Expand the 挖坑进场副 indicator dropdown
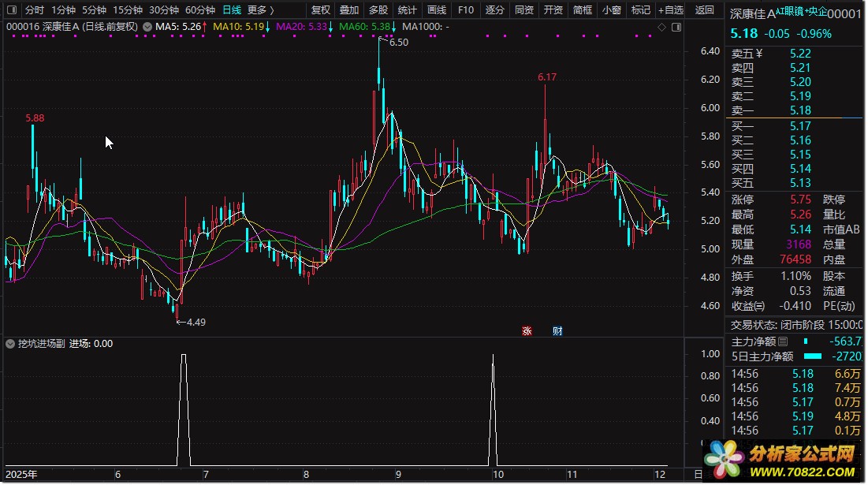Image resolution: width=868 pixels, height=485 pixels. [10, 344]
